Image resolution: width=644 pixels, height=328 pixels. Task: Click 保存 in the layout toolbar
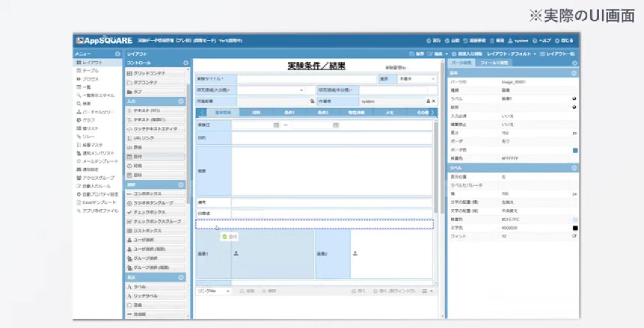(x=417, y=54)
